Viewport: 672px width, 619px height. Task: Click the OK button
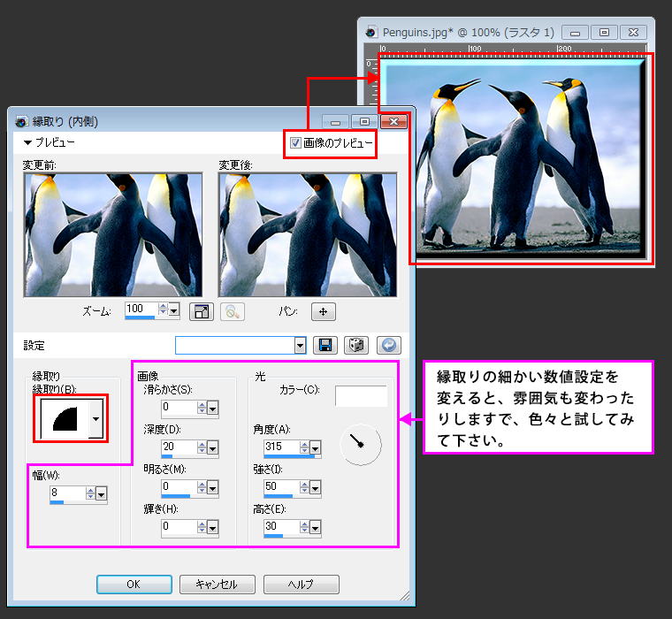point(134,585)
